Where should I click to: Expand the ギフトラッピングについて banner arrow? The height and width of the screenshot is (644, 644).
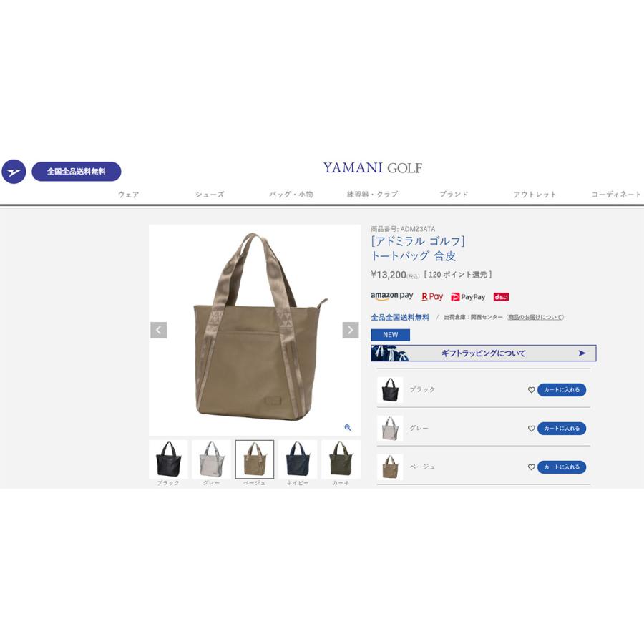582,353
